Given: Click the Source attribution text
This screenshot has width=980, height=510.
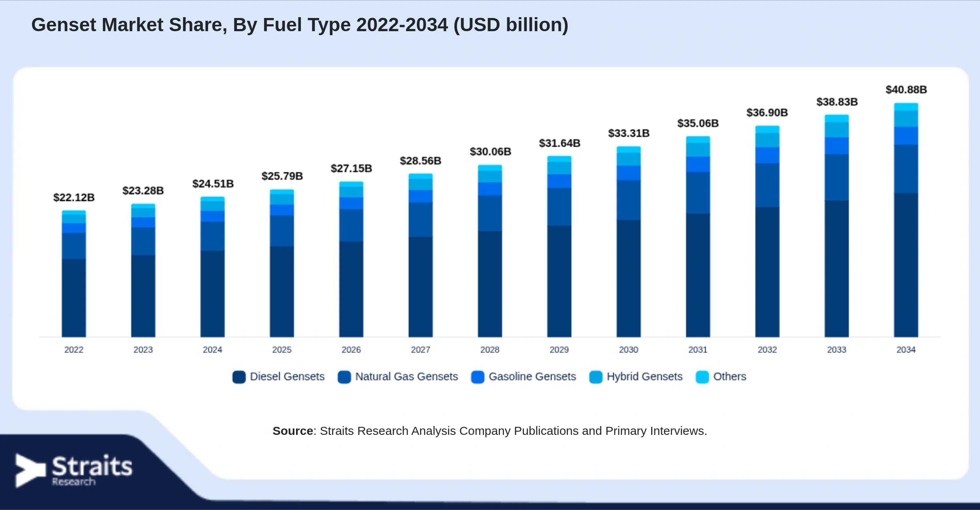Looking at the screenshot, I should click(x=490, y=431).
